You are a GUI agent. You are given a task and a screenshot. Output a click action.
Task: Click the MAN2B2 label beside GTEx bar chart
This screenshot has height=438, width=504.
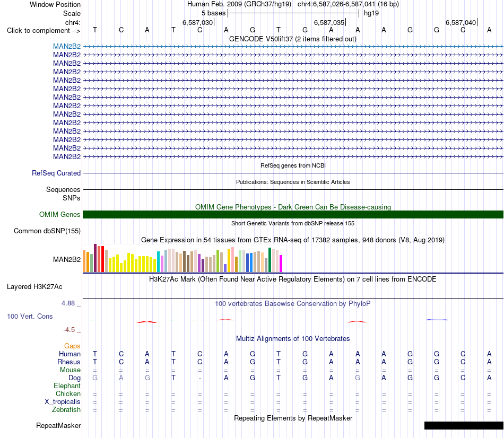67,259
